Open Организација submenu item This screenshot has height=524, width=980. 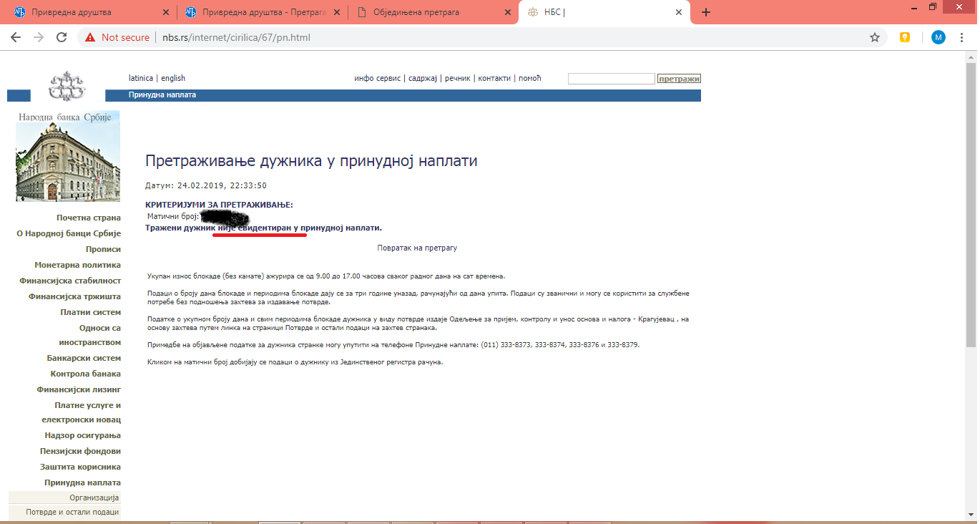(x=94, y=498)
